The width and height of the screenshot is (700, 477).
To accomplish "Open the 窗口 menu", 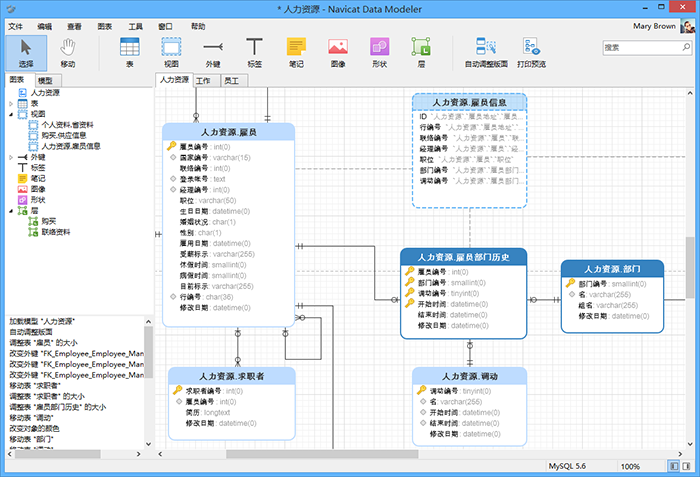I will coord(166,26).
